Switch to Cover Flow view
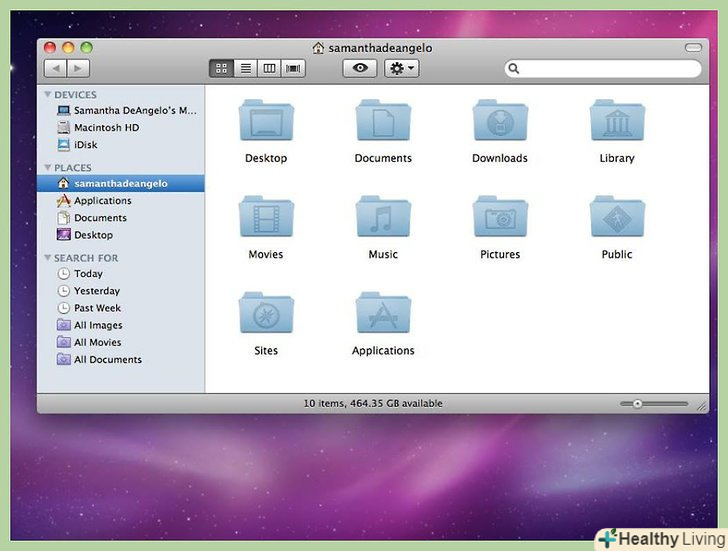728x551 pixels. [x=293, y=68]
